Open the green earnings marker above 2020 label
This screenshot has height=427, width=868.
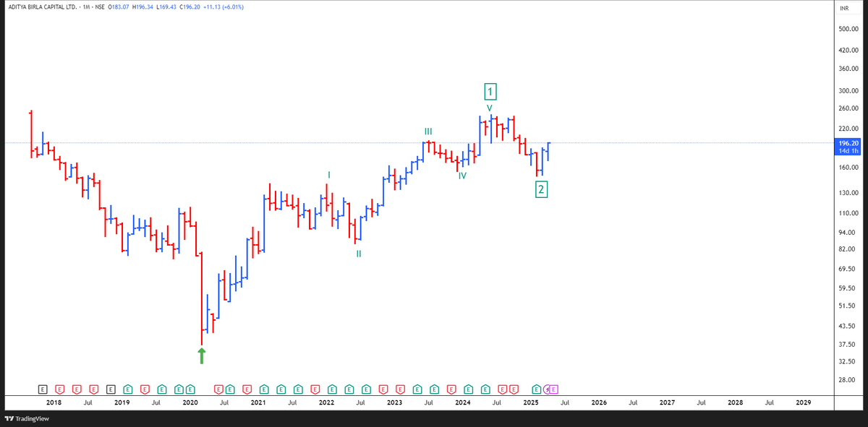click(x=190, y=388)
